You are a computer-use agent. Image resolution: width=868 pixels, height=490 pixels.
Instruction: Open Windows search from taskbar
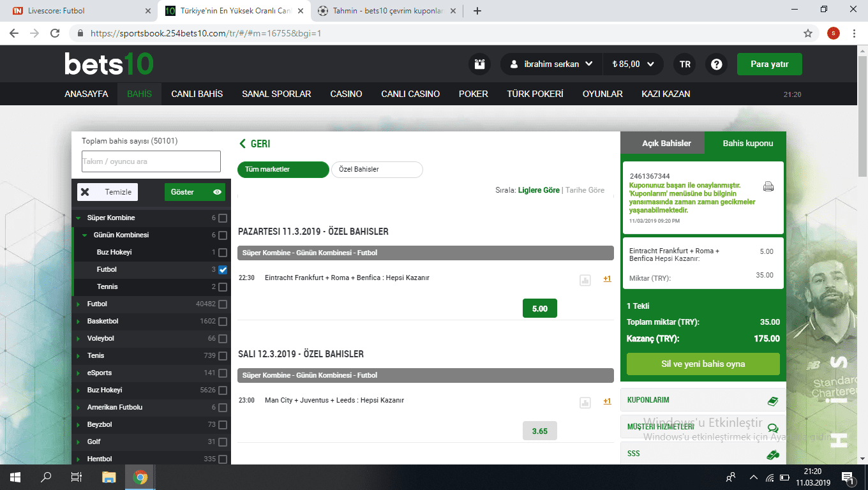[46, 477]
